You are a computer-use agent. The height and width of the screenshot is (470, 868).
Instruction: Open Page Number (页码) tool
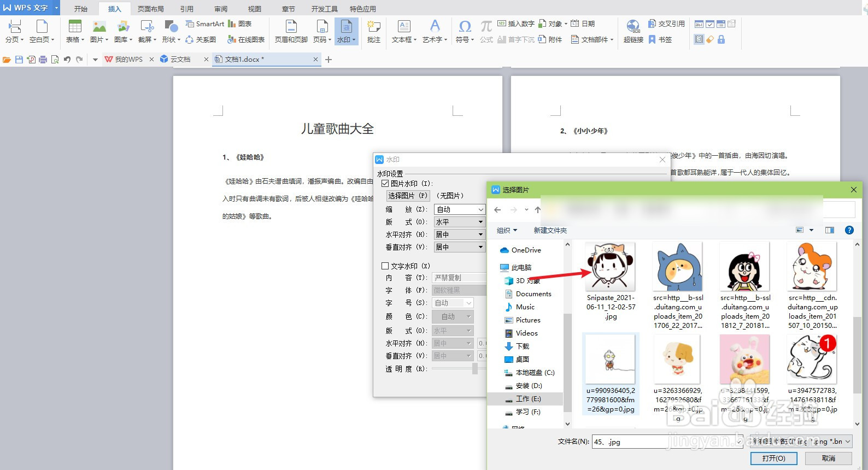click(322, 31)
